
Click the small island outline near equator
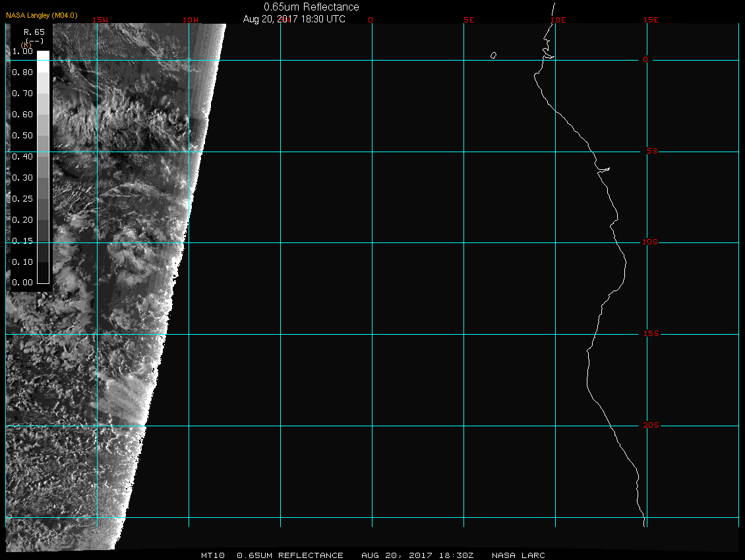pos(493,55)
